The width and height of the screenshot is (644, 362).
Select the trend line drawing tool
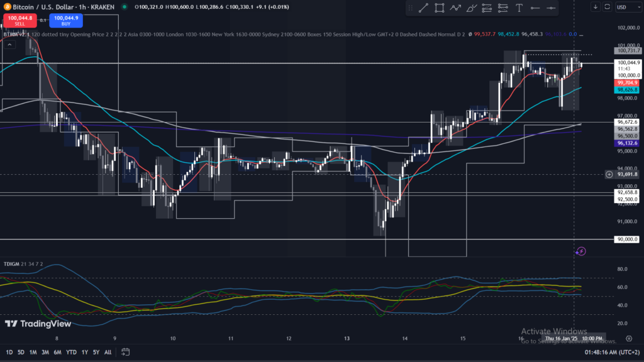(x=423, y=8)
